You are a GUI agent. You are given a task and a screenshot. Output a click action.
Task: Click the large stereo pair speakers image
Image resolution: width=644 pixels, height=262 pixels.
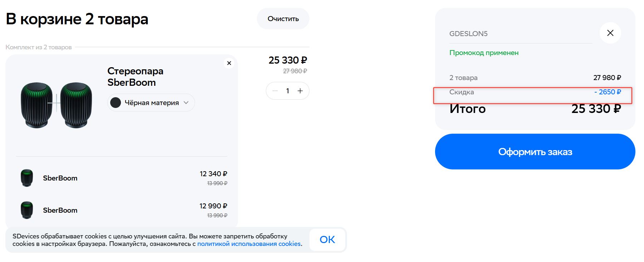coord(56,105)
